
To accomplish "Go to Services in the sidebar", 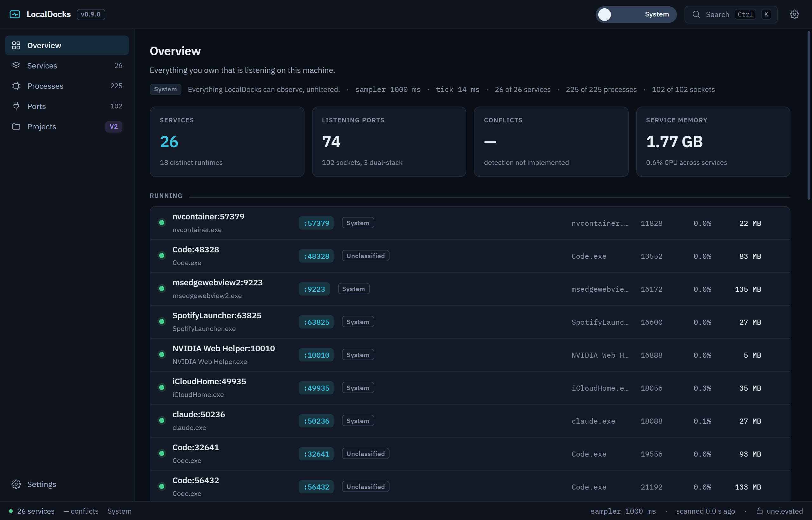I will click(67, 66).
